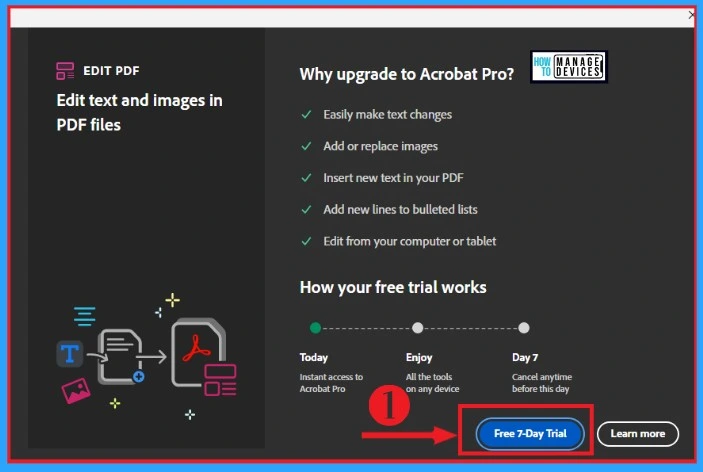This screenshot has height=472, width=703.
Task: Click 'Insert new text in your PDF'
Action: pyautogui.click(x=393, y=178)
